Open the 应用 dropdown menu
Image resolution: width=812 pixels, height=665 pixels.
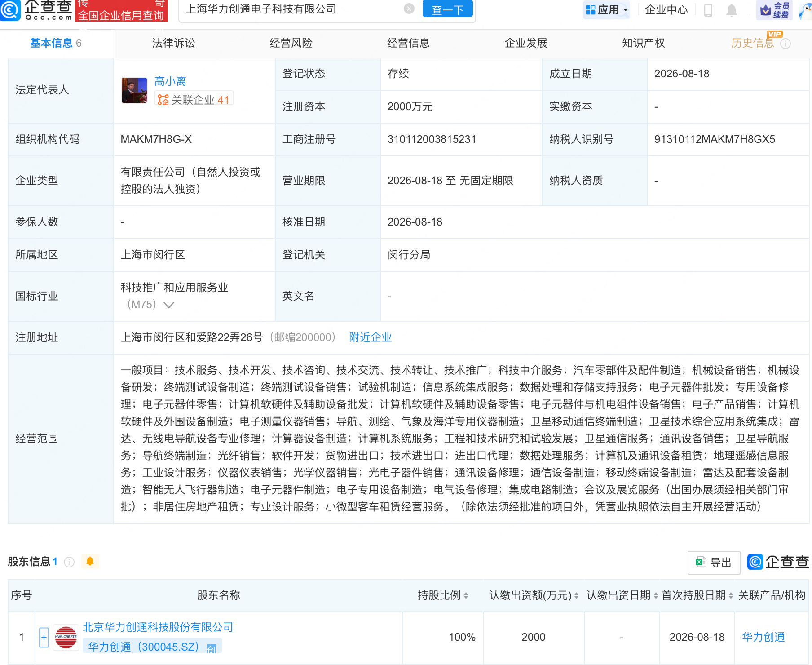coord(607,10)
